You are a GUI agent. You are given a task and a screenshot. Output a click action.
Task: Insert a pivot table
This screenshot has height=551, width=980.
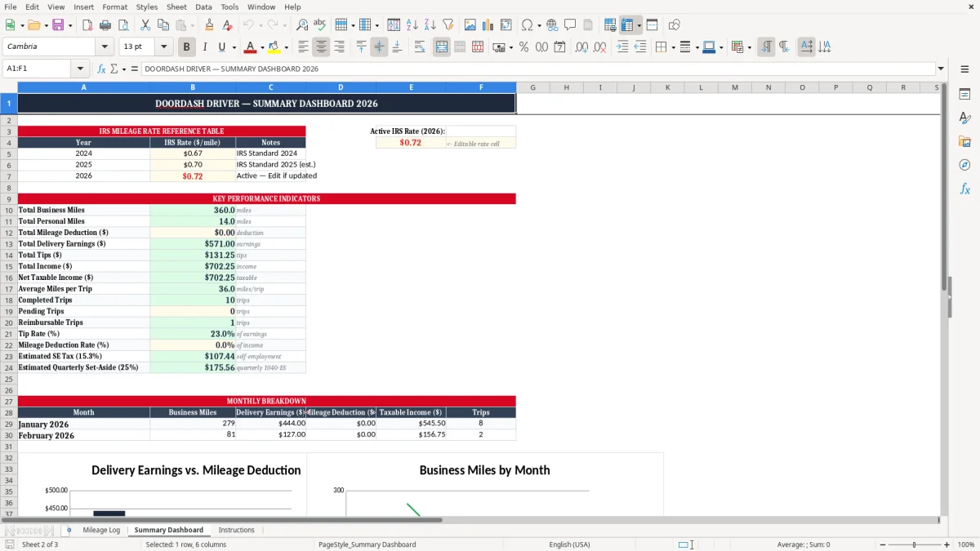click(x=506, y=25)
